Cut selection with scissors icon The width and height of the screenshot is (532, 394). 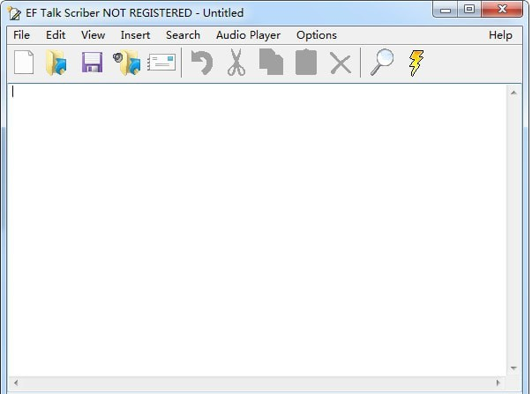pos(236,63)
